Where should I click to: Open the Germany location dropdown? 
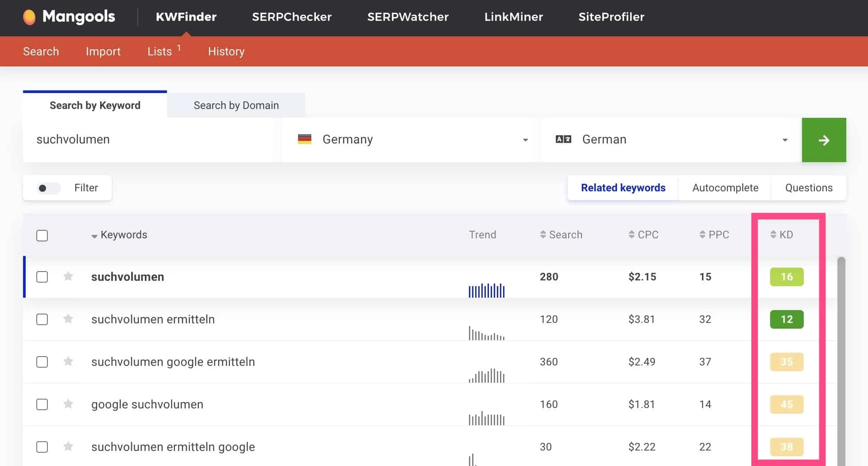click(525, 139)
